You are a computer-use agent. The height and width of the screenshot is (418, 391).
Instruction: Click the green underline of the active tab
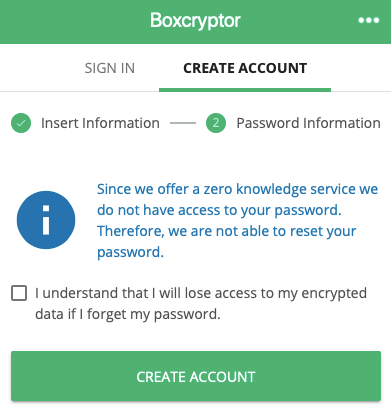[x=245, y=90]
